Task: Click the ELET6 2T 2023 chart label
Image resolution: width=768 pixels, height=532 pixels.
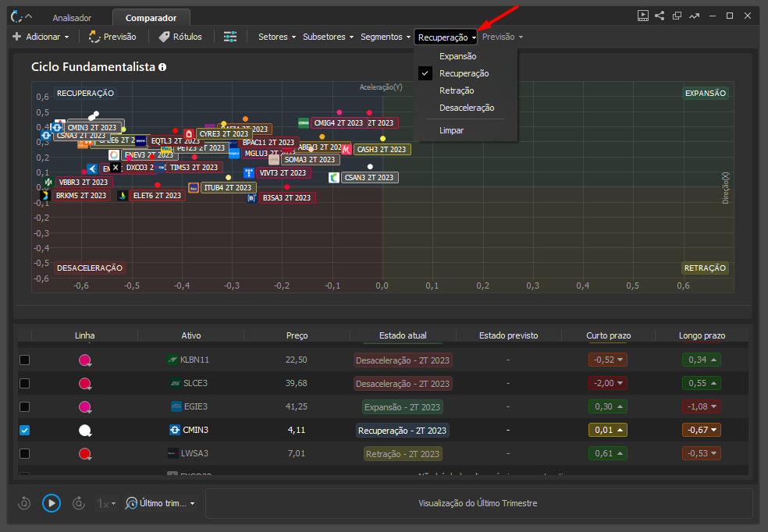Action: click(157, 195)
